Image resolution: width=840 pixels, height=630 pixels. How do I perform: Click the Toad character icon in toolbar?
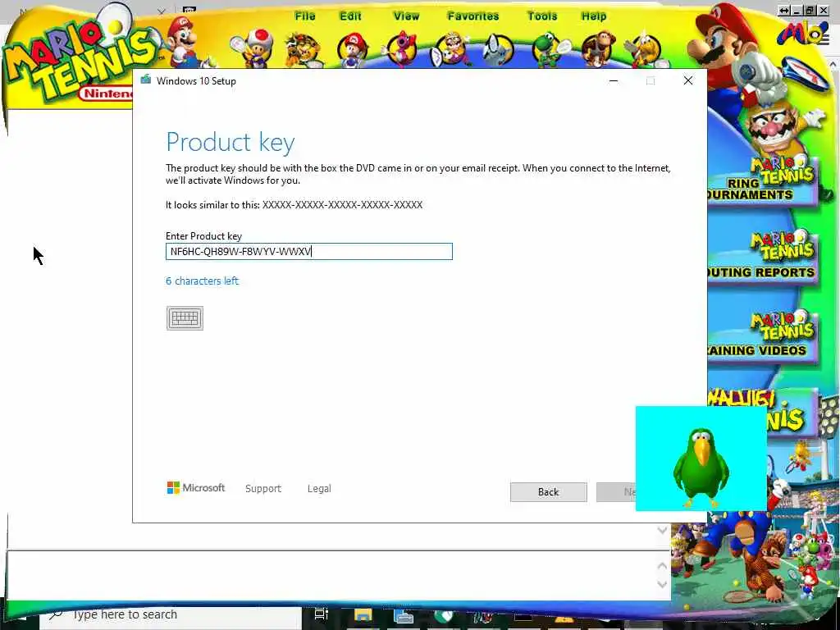click(252, 48)
